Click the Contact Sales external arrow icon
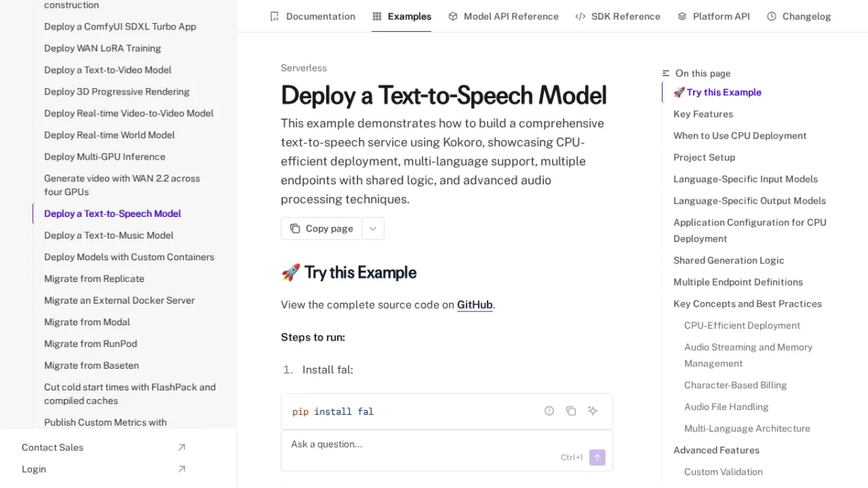This screenshot has height=488, width=868. pyautogui.click(x=182, y=448)
